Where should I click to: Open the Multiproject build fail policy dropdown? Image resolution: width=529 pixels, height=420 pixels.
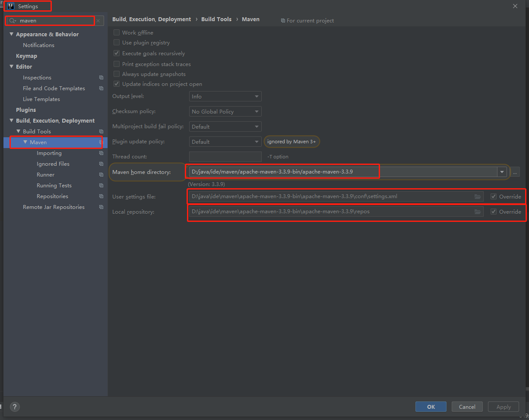click(x=225, y=127)
